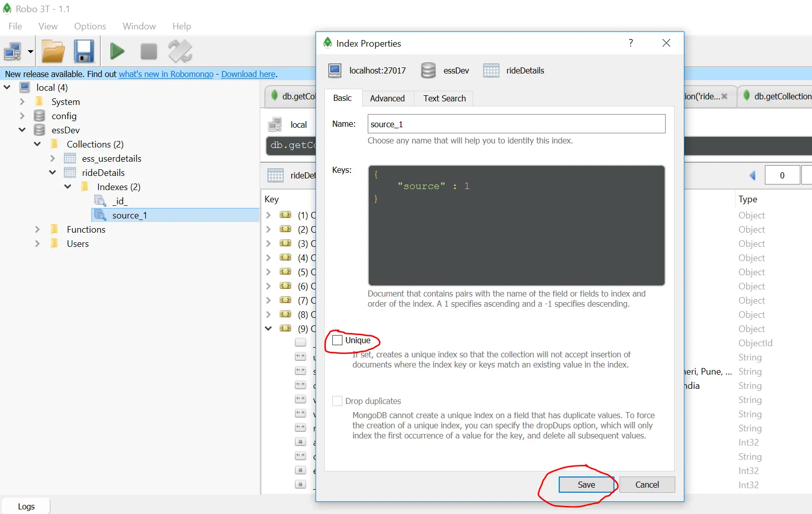Select the source_1 index in tree
Image resolution: width=812 pixels, height=514 pixels.
point(176,215)
